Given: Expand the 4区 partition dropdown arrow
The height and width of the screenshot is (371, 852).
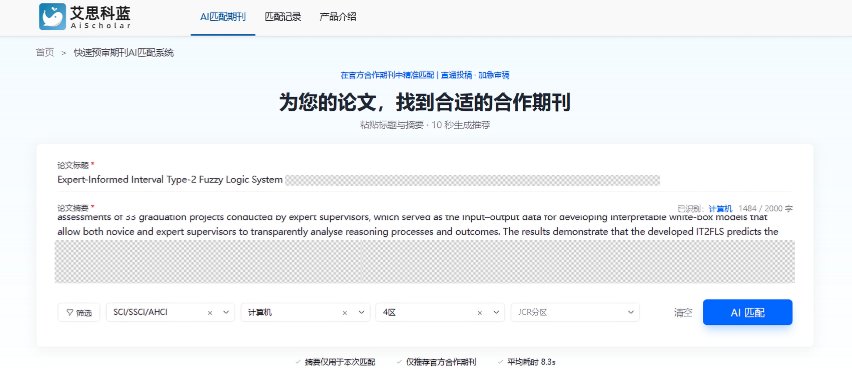Looking at the screenshot, I should pyautogui.click(x=495, y=313).
